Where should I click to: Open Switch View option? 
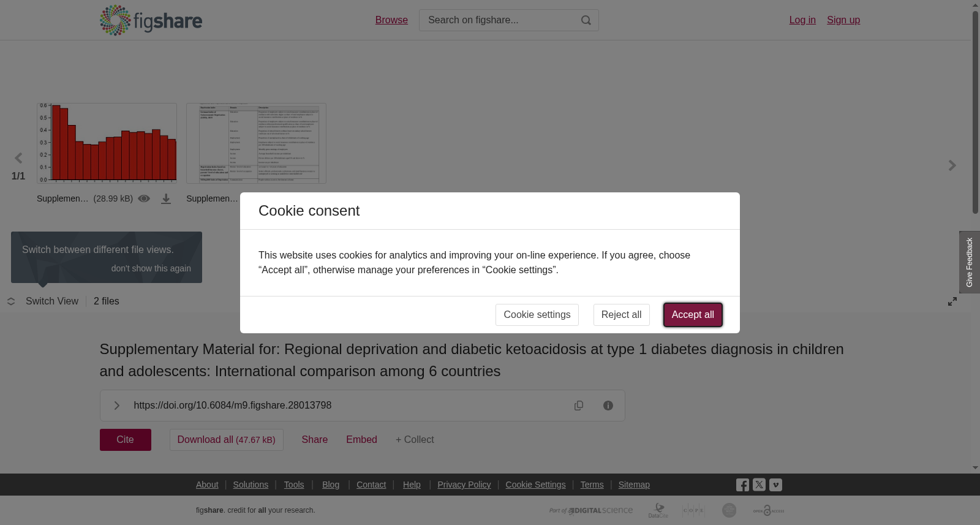(52, 301)
